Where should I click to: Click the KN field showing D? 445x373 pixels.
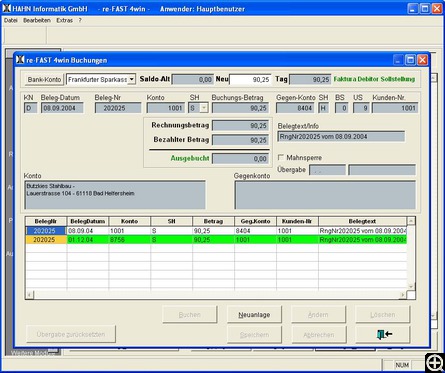point(30,108)
